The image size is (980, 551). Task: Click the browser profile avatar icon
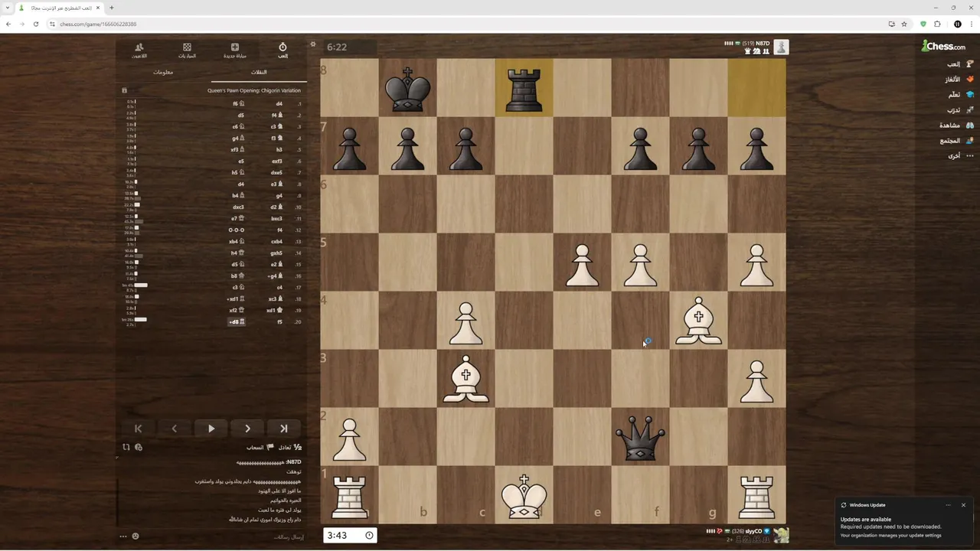click(957, 24)
